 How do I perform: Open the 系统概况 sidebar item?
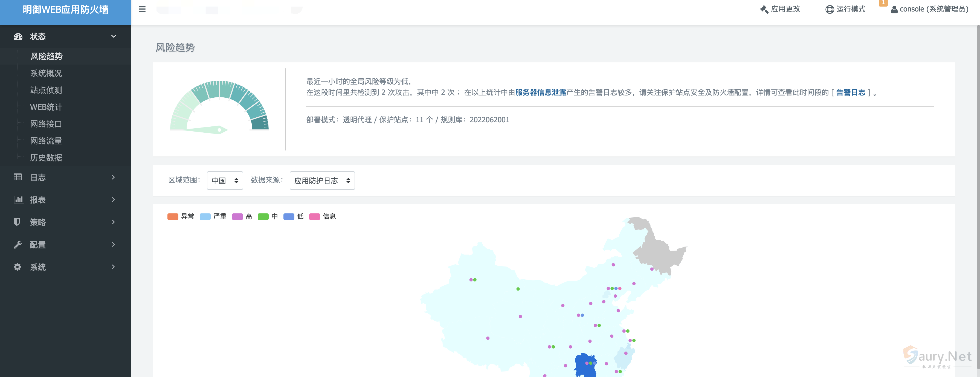(x=46, y=73)
